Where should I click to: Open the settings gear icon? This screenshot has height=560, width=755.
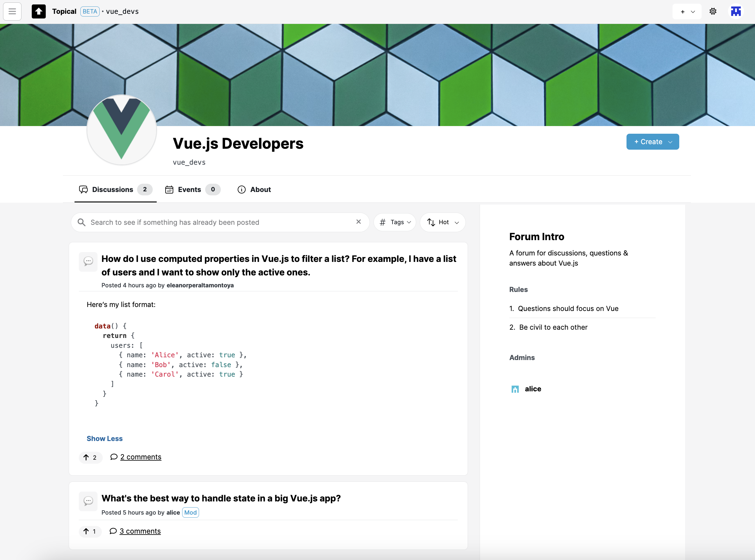coord(713,12)
